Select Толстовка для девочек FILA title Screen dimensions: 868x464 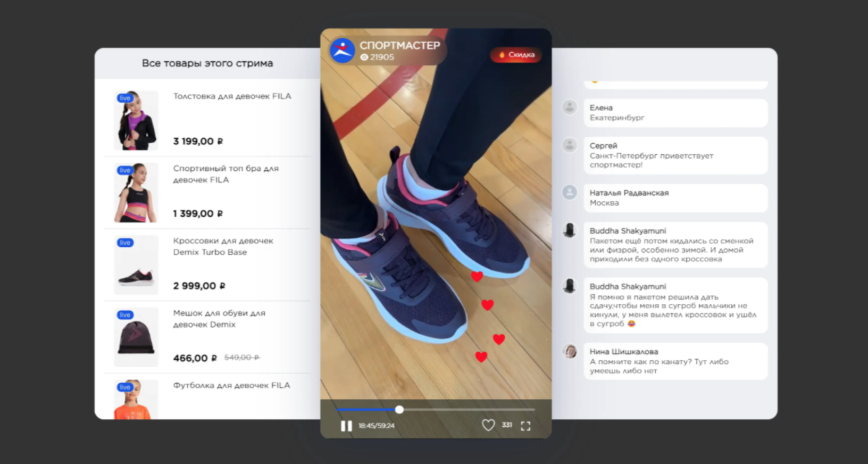232,96
